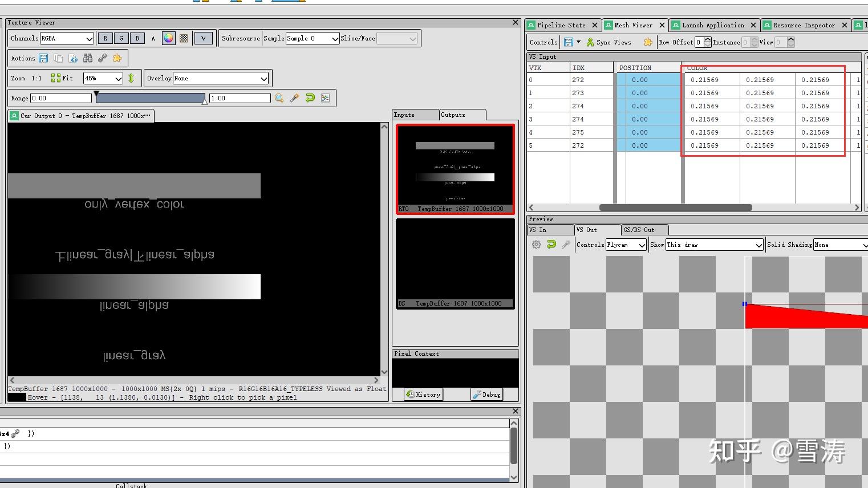The height and width of the screenshot is (488, 868).
Task: Click the pixel History button
Action: click(x=423, y=394)
